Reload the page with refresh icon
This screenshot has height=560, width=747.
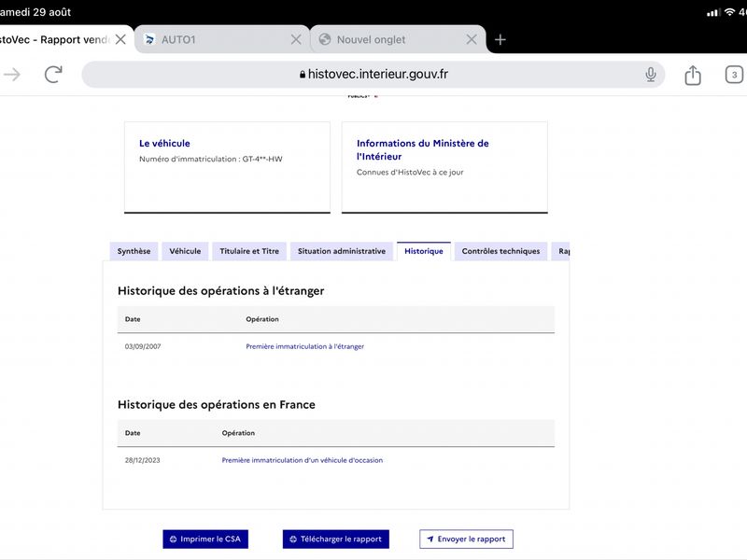(x=53, y=75)
